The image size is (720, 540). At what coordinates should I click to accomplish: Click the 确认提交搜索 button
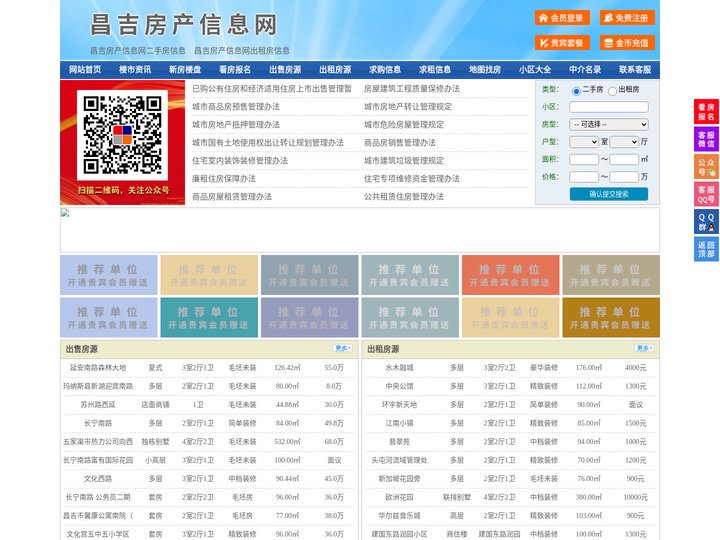point(609,194)
